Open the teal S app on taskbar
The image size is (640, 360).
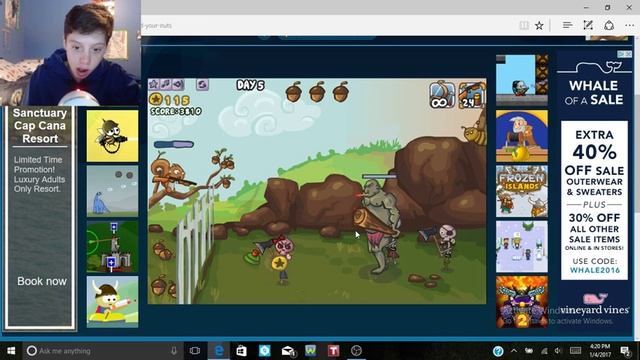pos(264,351)
